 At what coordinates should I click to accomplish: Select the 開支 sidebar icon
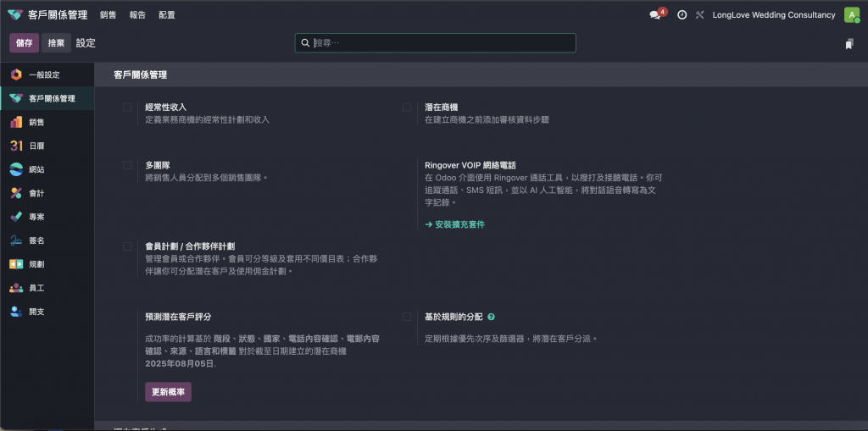tap(16, 312)
